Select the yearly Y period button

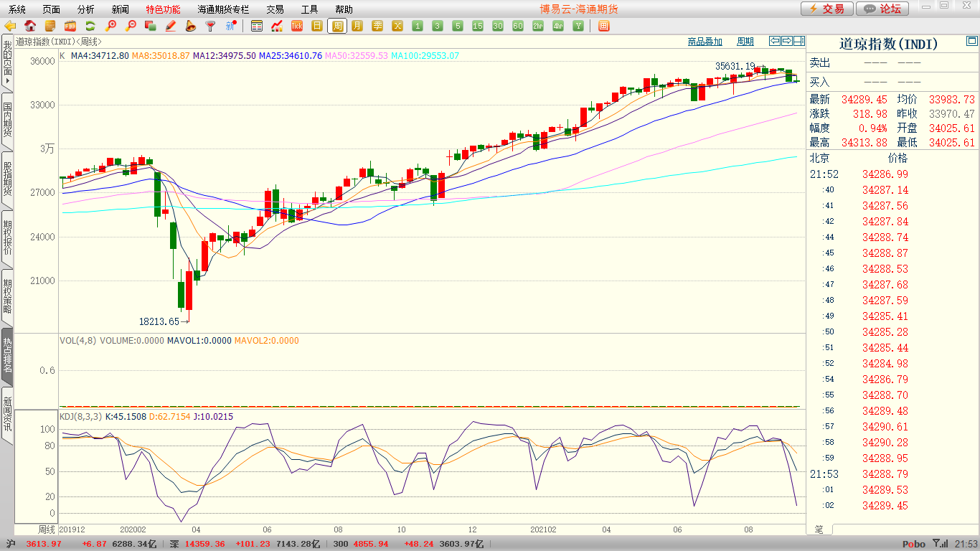[x=578, y=26]
